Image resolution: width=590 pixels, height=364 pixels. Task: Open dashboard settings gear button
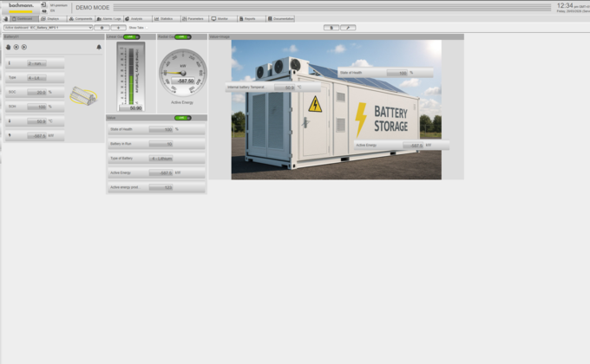pos(102,28)
